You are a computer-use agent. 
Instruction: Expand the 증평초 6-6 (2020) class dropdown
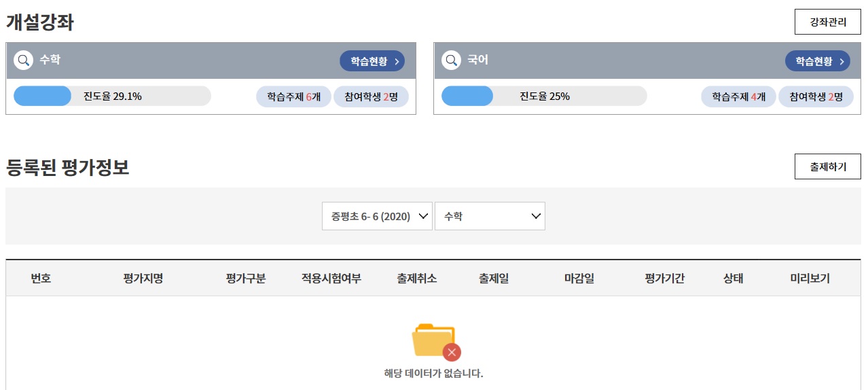pyautogui.click(x=377, y=216)
